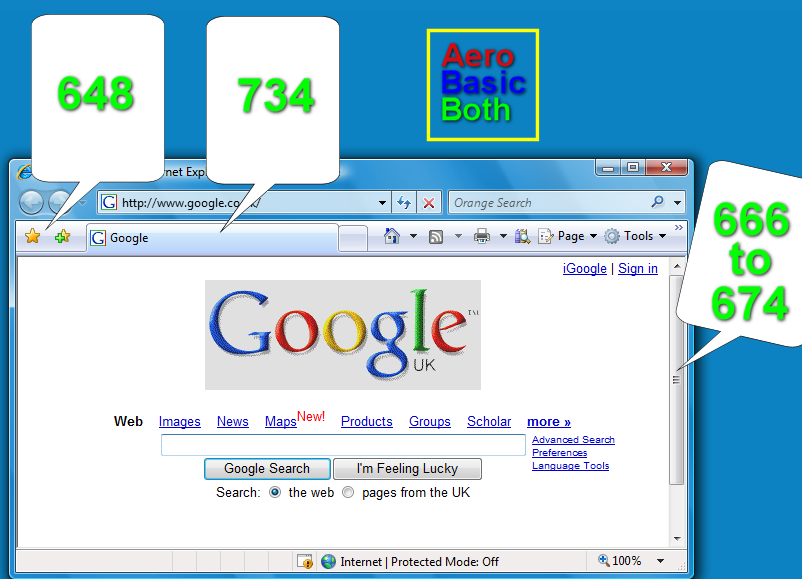The image size is (802, 579).
Task: Click the RSS Feeds icon
Action: click(x=436, y=237)
